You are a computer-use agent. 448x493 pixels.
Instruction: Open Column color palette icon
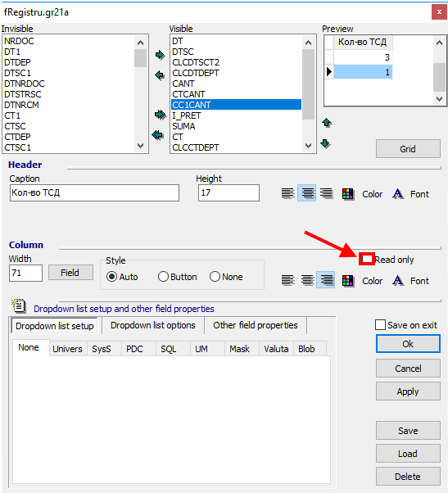pos(348,280)
